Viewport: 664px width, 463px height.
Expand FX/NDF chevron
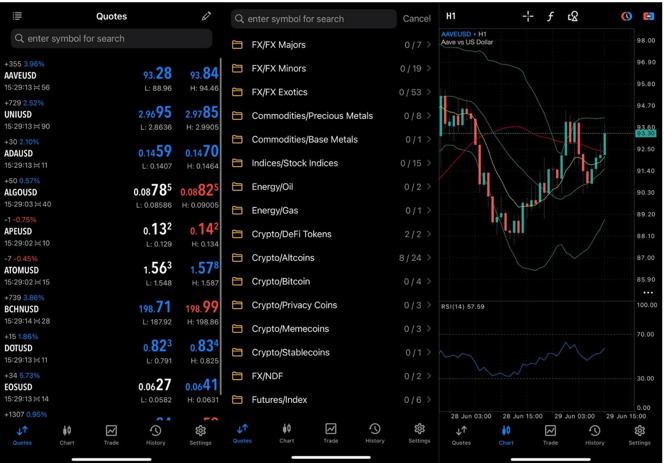(x=429, y=376)
